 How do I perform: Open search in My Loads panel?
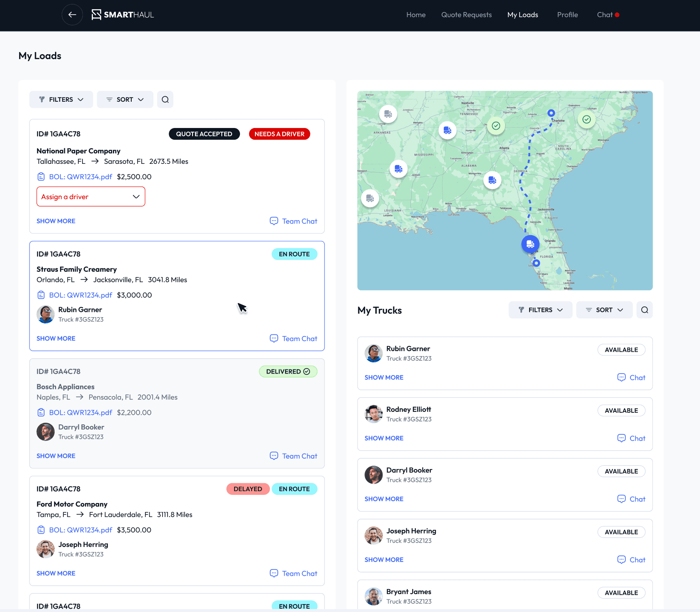pos(165,100)
